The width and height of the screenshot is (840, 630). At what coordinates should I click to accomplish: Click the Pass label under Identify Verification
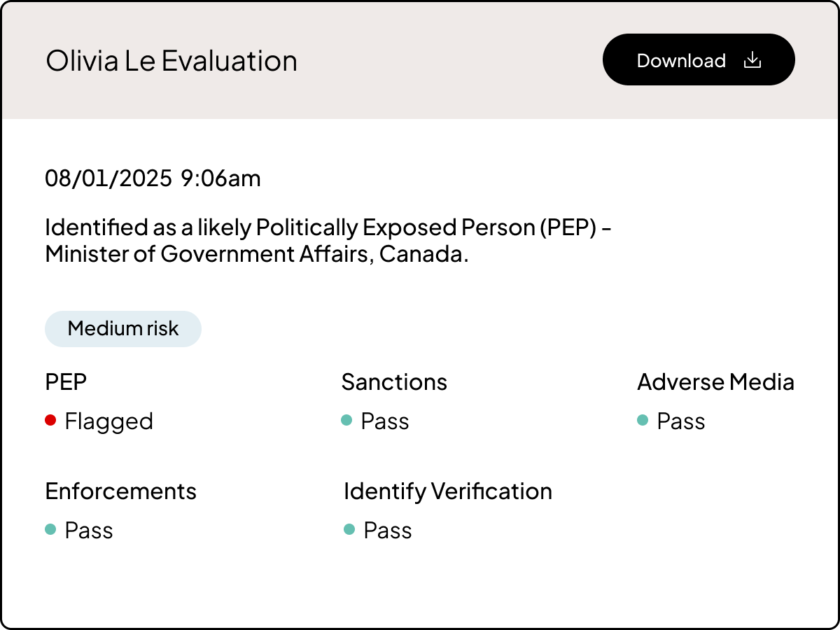coord(387,530)
